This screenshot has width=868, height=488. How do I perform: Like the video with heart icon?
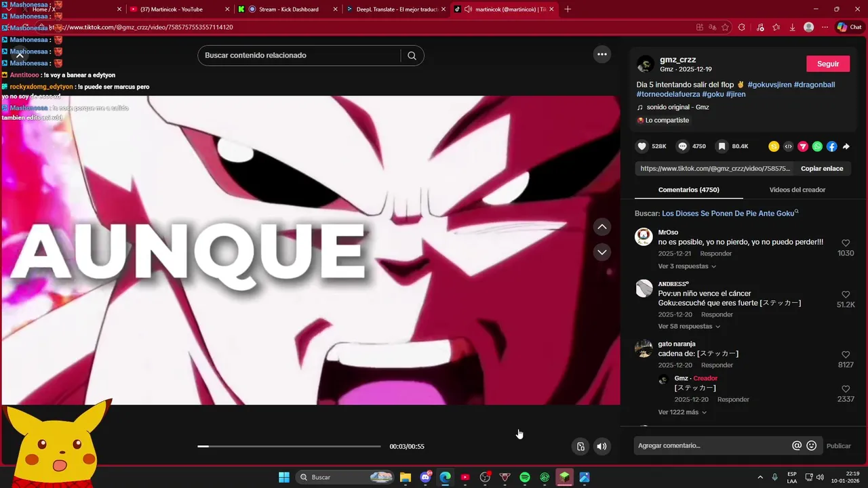(642, 146)
